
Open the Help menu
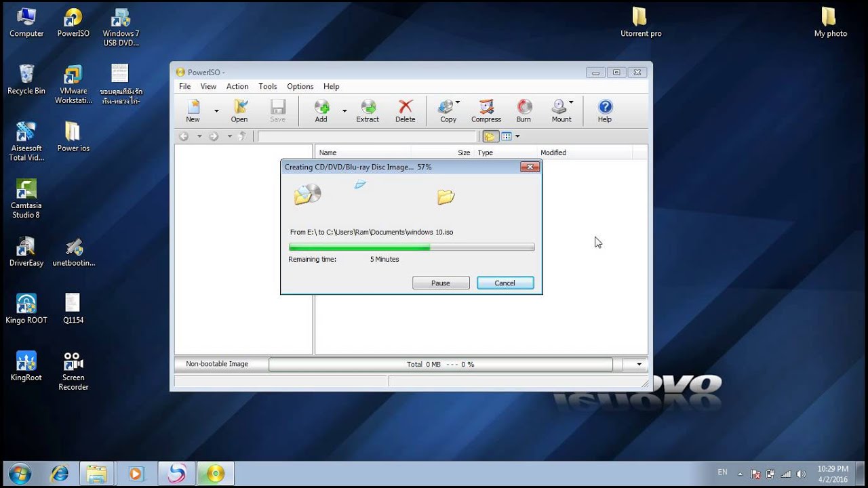click(331, 86)
